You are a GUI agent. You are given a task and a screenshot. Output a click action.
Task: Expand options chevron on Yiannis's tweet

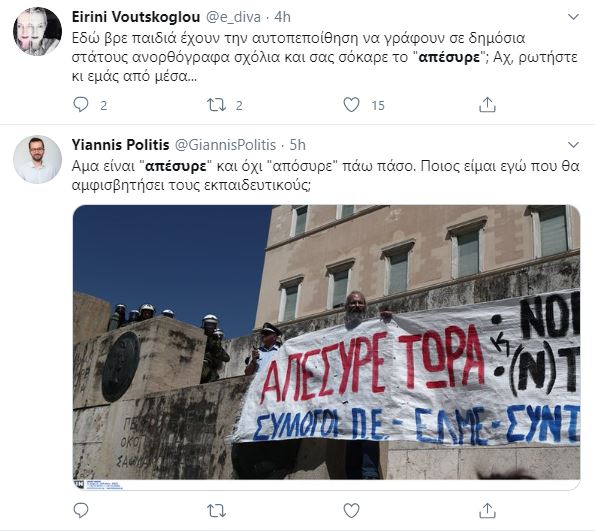[x=573, y=145]
